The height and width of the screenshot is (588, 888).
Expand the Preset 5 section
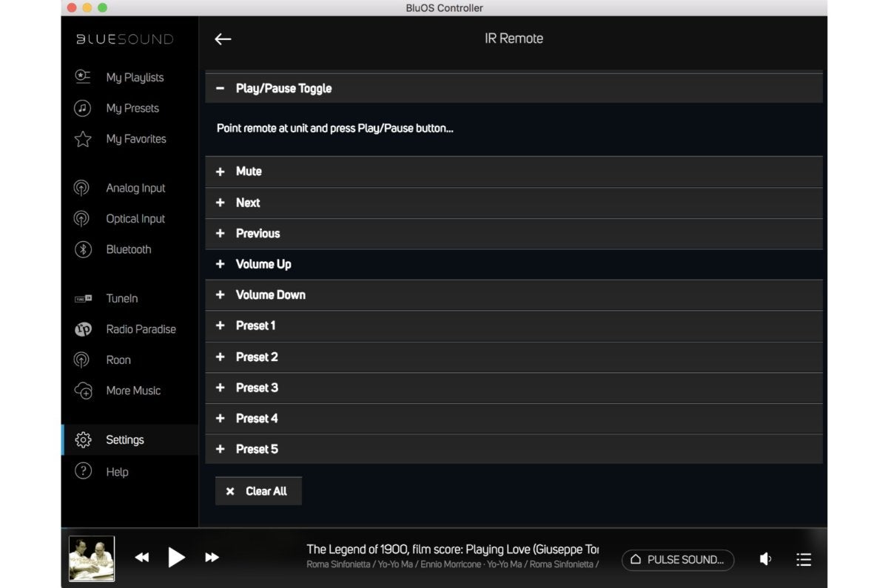click(x=514, y=449)
